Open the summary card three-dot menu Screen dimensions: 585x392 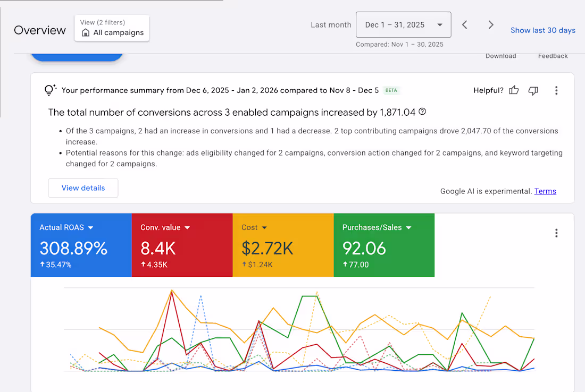(556, 90)
